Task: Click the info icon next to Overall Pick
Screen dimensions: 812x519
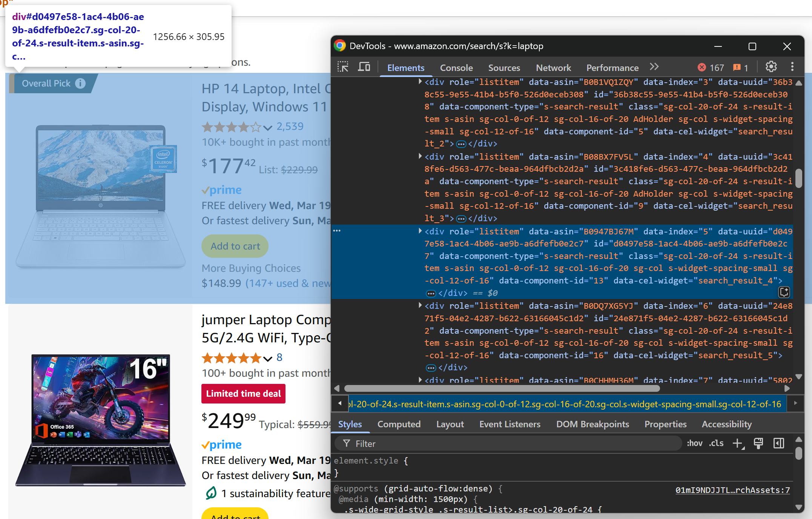Action: [x=80, y=83]
